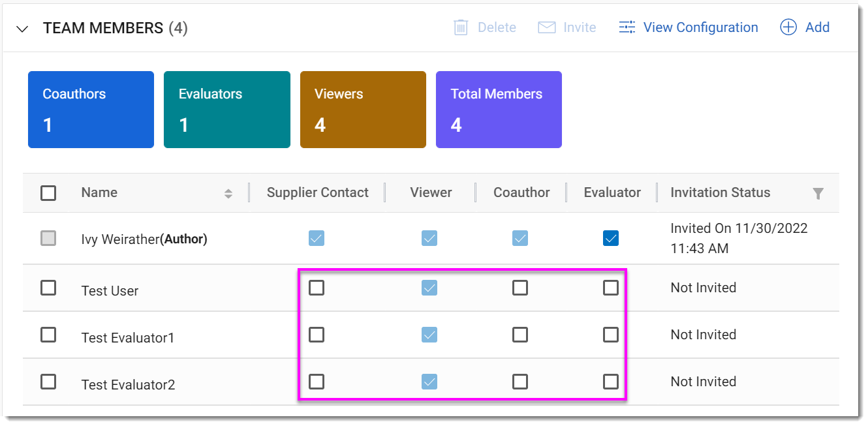Sort by Name column arrows

[228, 193]
